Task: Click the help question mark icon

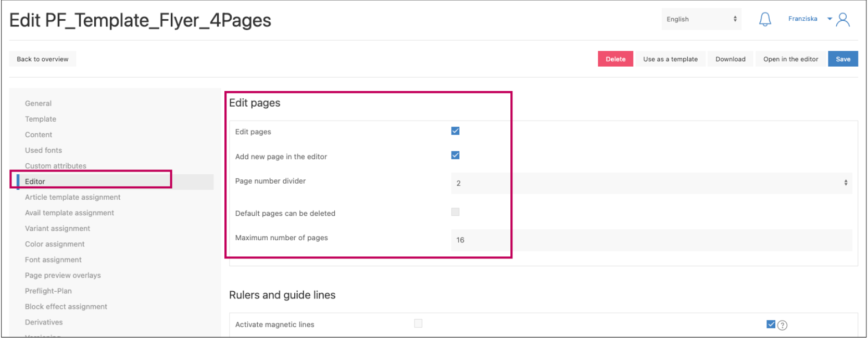Action: (782, 325)
